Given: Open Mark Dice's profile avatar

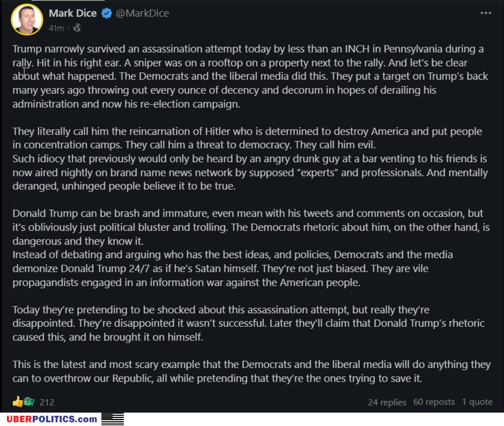Looking at the screenshot, I should click(27, 19).
